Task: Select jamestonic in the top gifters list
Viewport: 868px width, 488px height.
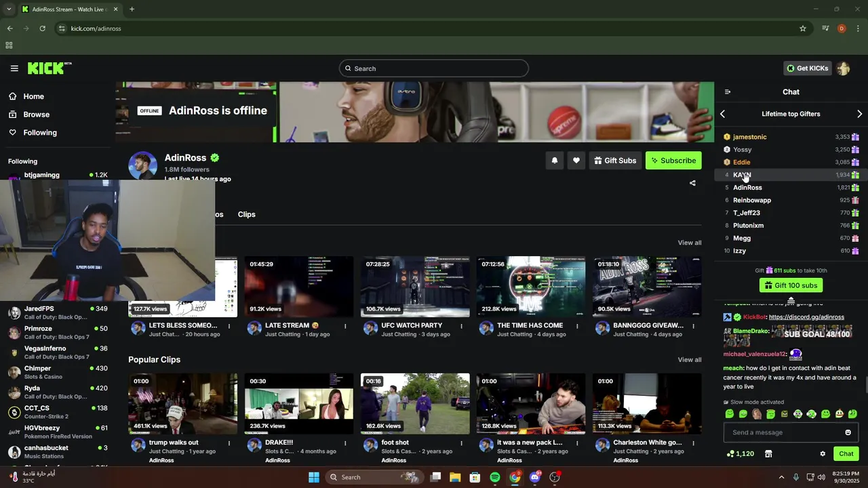Action: [x=749, y=137]
